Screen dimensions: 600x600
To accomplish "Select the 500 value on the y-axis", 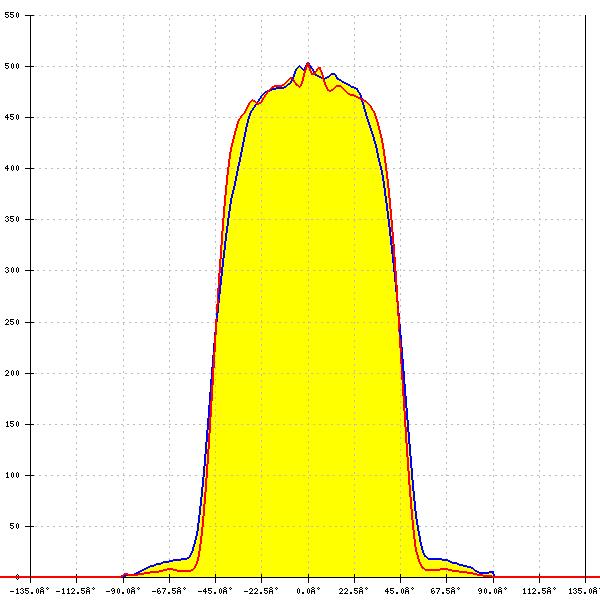I will click(13, 67).
